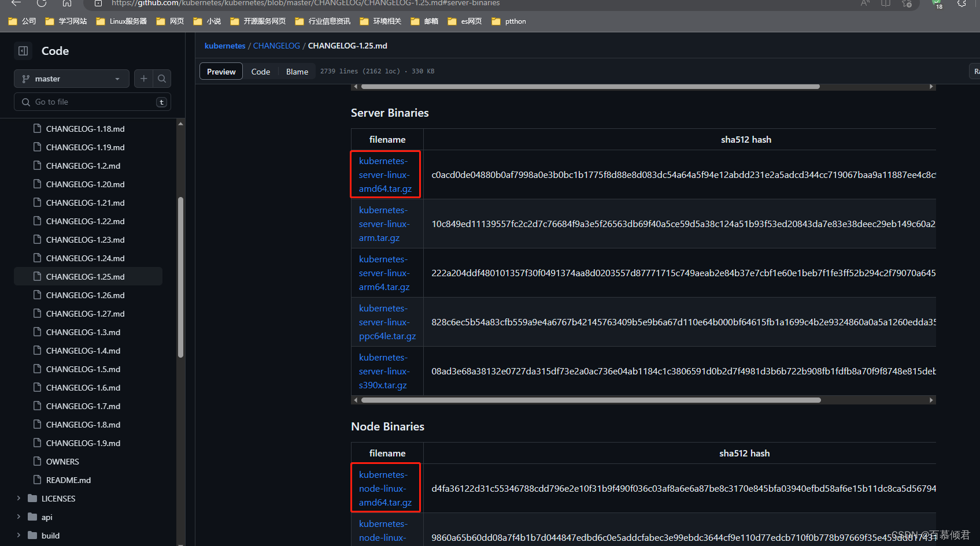Open the 邮箱 bookmark folder
980x546 pixels.
click(424, 21)
